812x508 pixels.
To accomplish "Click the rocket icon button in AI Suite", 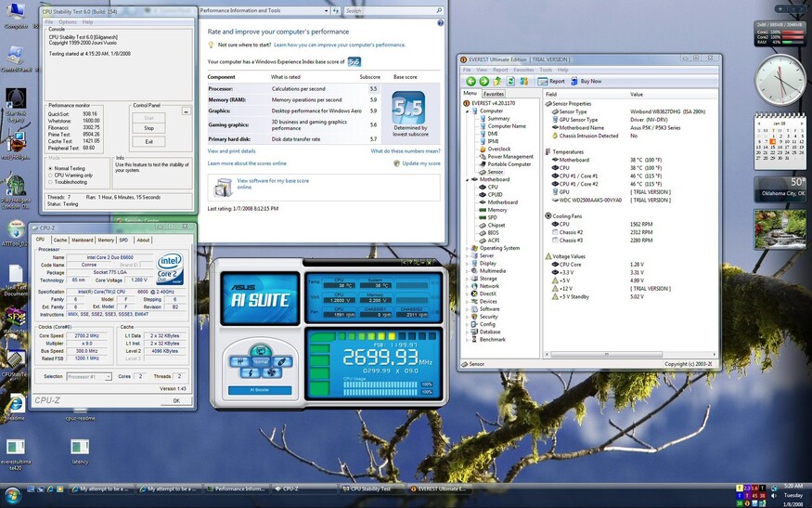I will coord(282,361).
